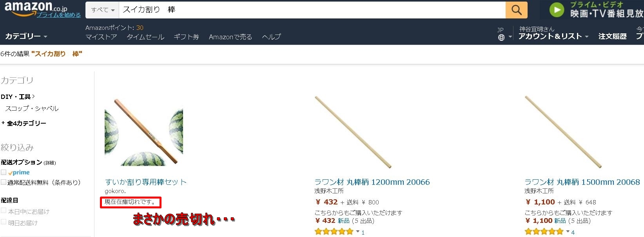Open the five-star rating of the 1200mm item
This screenshot has height=237, width=644.
334,232
